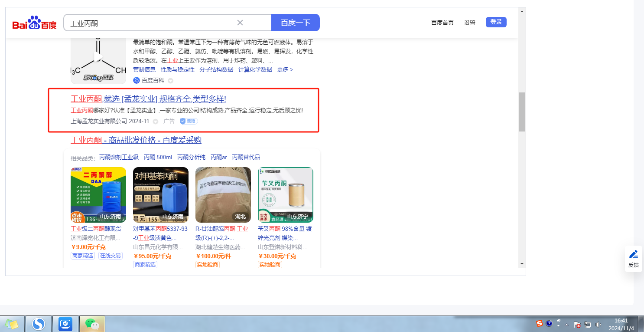Click the blue help question-mark tray icon
The image size is (644, 332).
point(549,323)
